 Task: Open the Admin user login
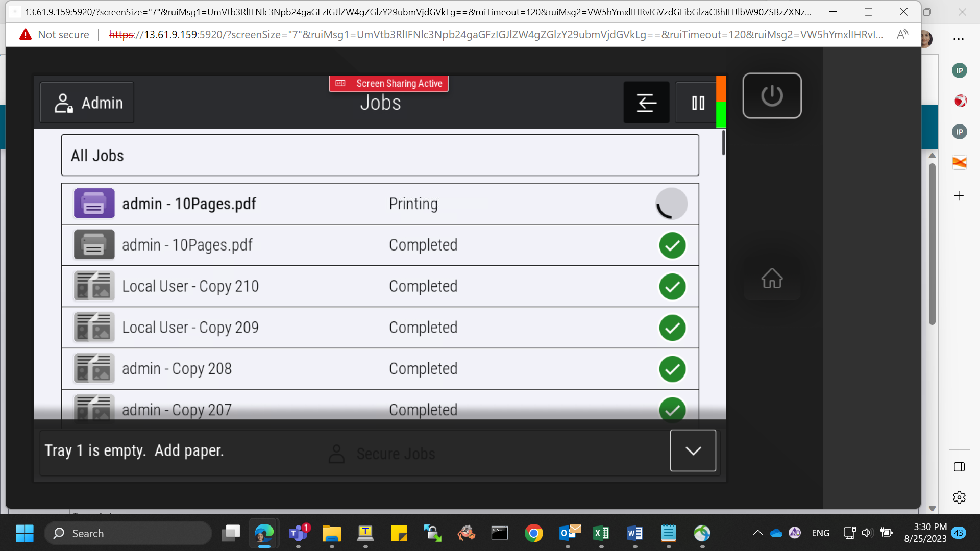pos(87,103)
